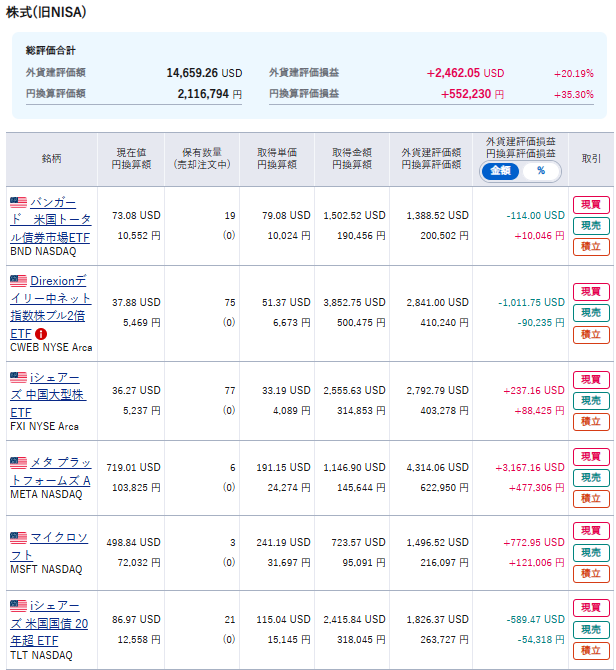Click META's gain +3,167.16 USD
The image size is (616, 670).
(x=530, y=467)
